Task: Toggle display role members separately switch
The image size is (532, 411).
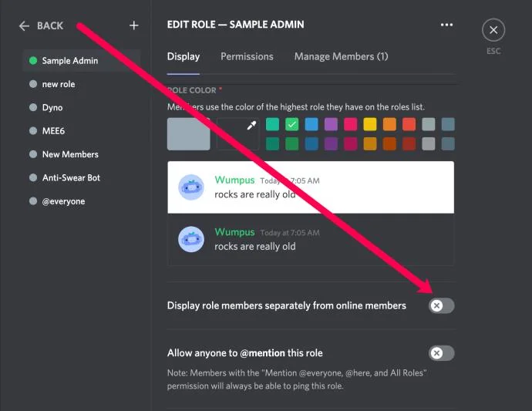Action: tap(441, 305)
